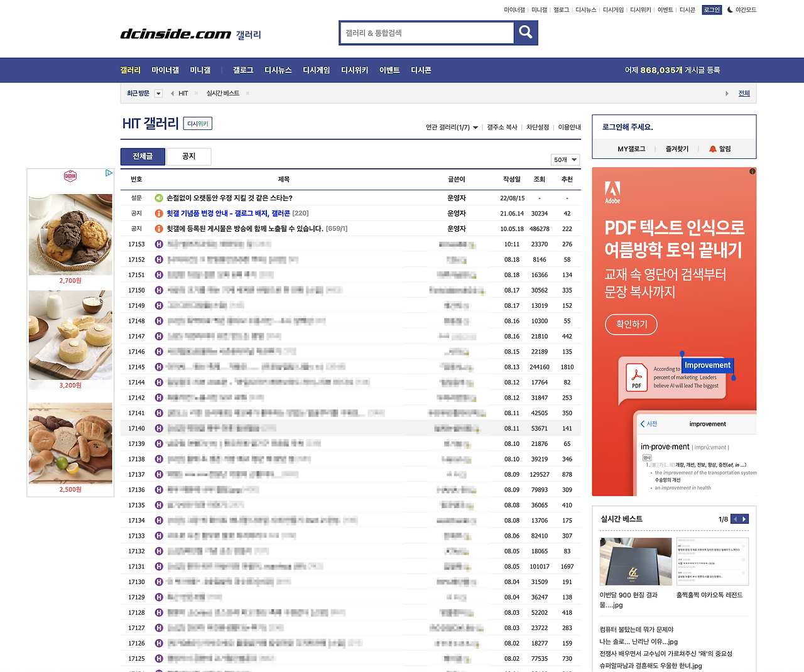Click the back arrow in the breadcrumb bar
The height and width of the screenshot is (672, 804).
[171, 93]
